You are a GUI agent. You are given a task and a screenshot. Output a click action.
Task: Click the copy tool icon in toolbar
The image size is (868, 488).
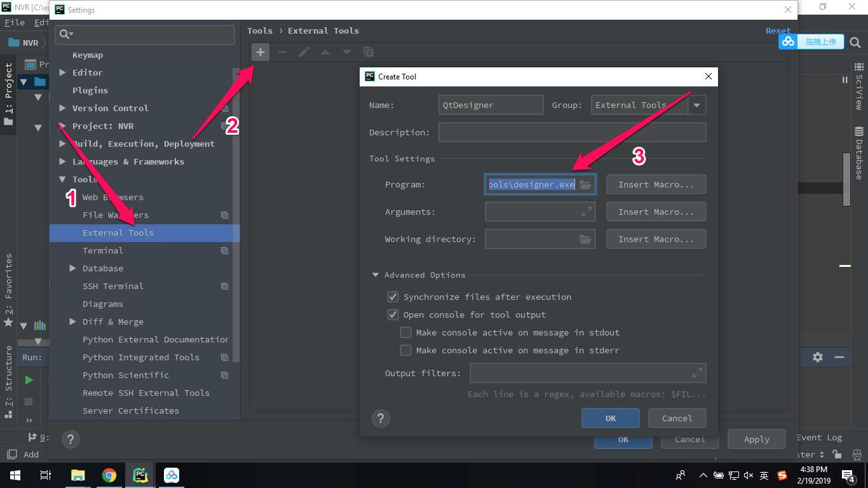[369, 52]
